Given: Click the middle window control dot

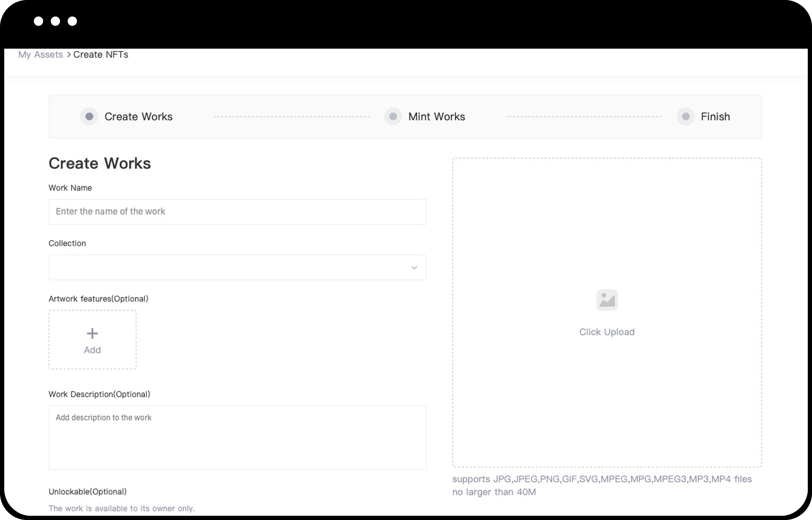Looking at the screenshot, I should click(x=55, y=21).
